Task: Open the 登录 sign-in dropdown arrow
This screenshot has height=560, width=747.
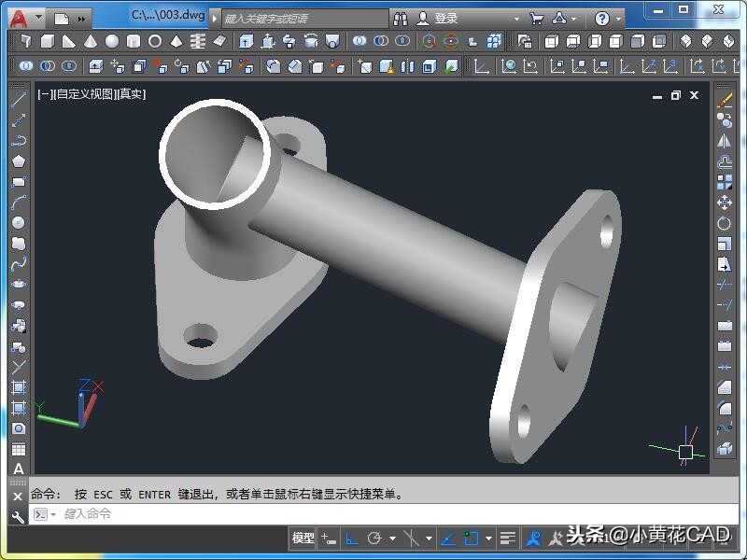Action: point(517,19)
